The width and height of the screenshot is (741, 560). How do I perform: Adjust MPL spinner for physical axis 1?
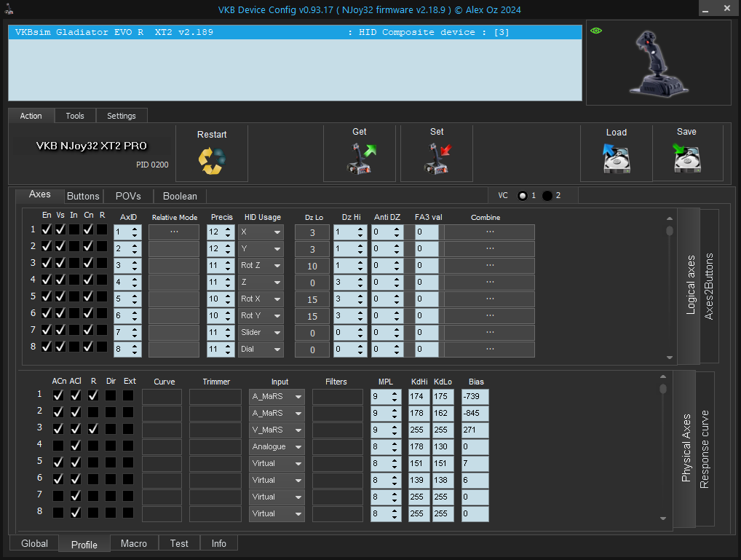pyautogui.click(x=395, y=396)
